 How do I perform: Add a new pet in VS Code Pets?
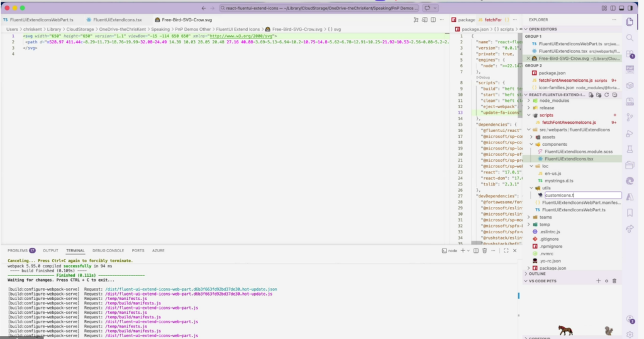[x=599, y=281]
